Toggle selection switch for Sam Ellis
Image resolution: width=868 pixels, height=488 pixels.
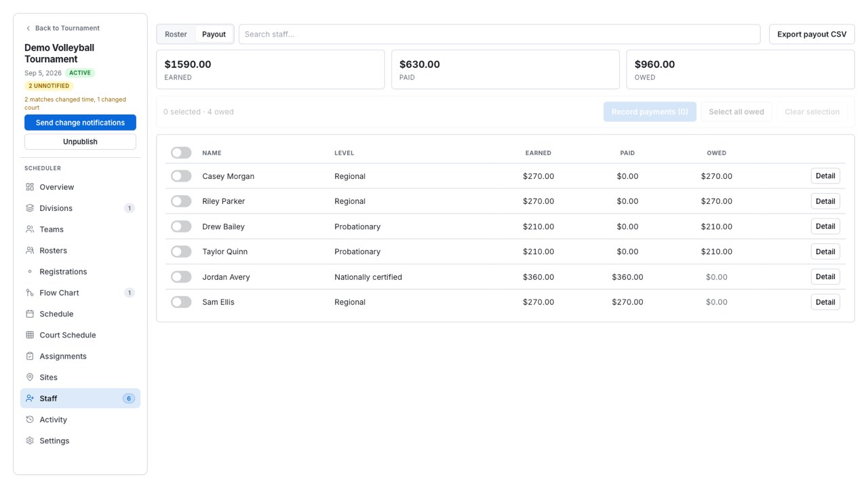(181, 302)
